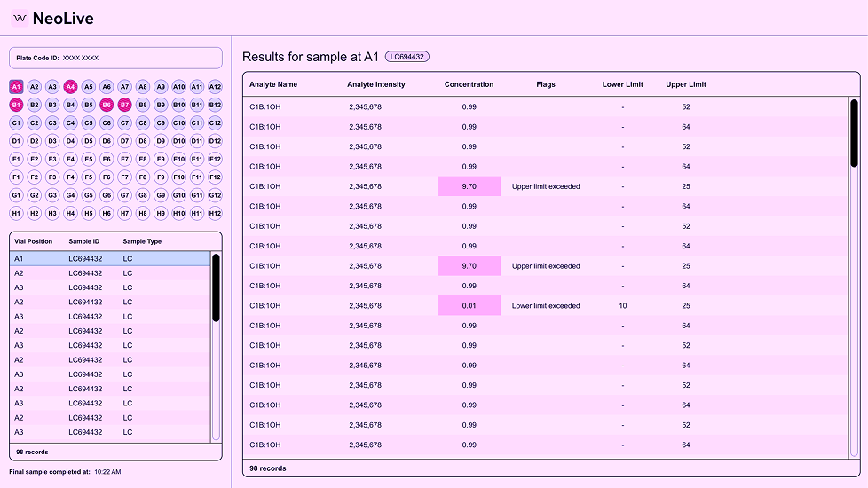Choose well E6 on the plate

click(x=107, y=159)
